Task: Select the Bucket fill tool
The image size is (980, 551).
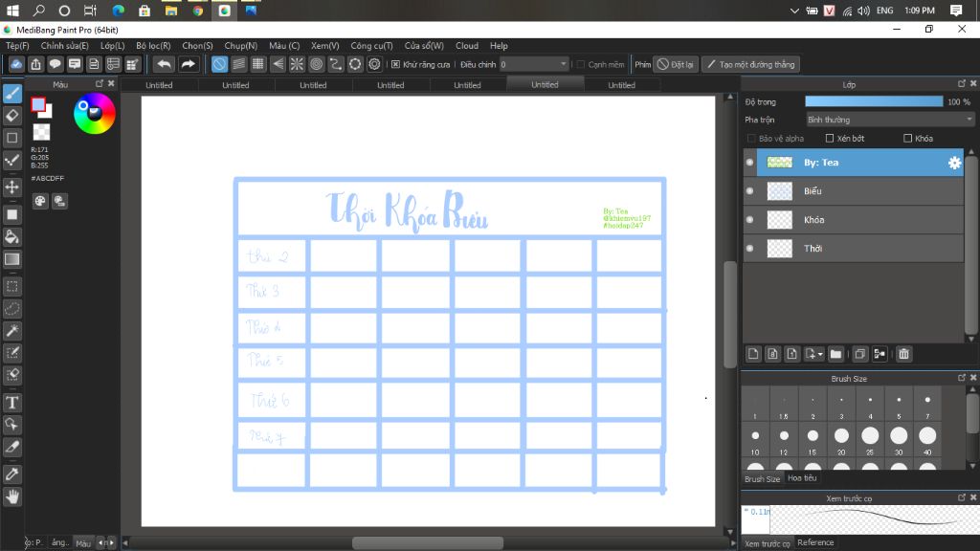Action: coord(11,237)
